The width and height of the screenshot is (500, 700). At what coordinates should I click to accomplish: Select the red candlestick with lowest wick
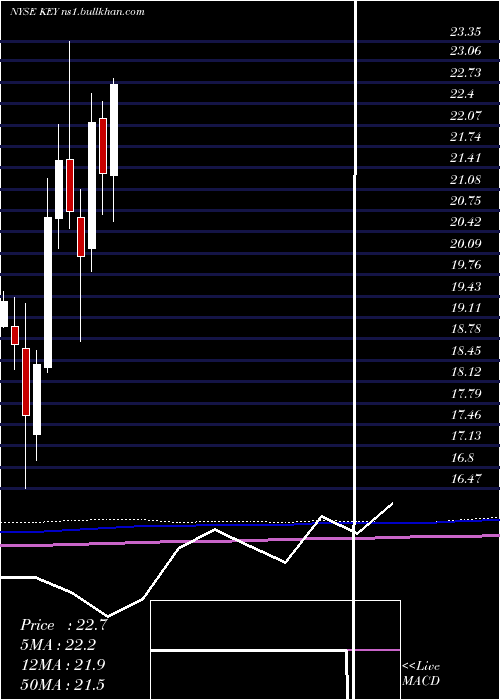[26, 396]
